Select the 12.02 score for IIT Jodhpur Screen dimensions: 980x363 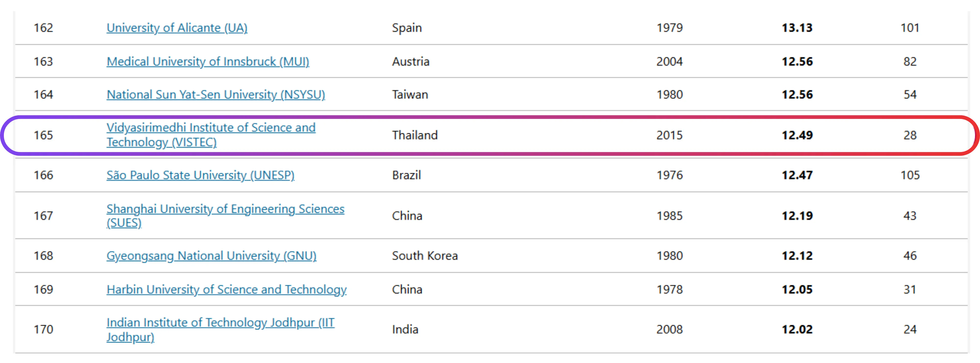(797, 329)
